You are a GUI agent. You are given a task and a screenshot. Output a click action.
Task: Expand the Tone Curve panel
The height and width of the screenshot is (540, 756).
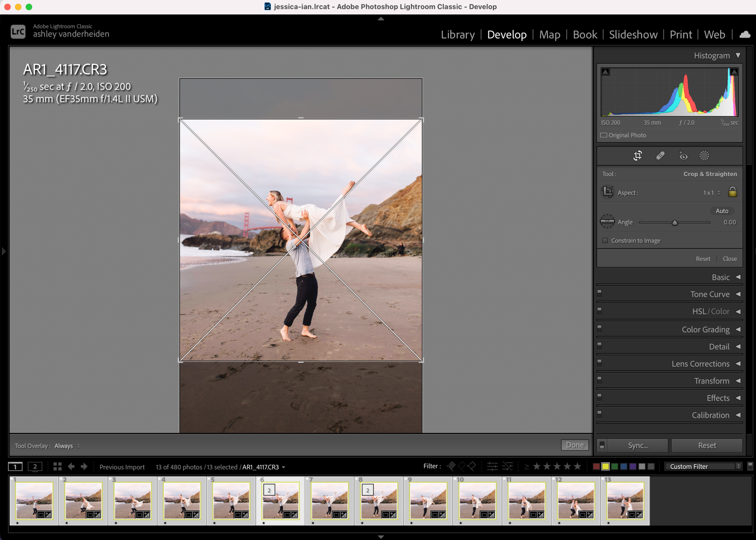pyautogui.click(x=709, y=294)
